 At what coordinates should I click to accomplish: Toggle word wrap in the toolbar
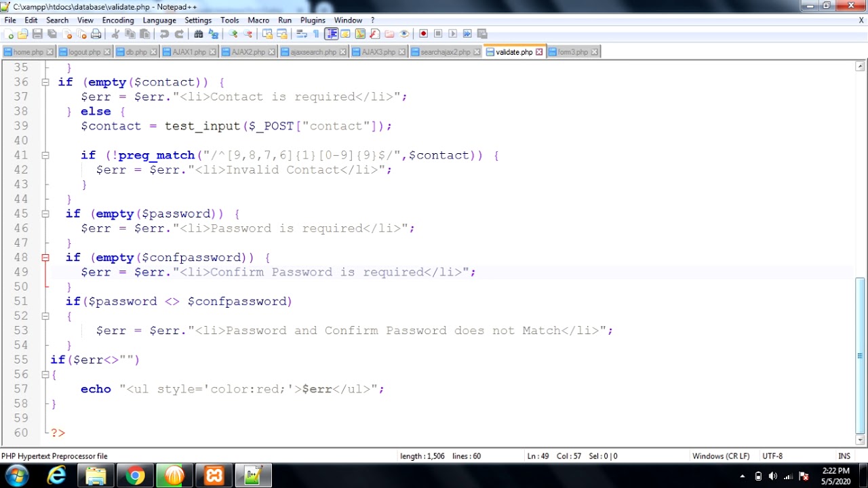302,34
